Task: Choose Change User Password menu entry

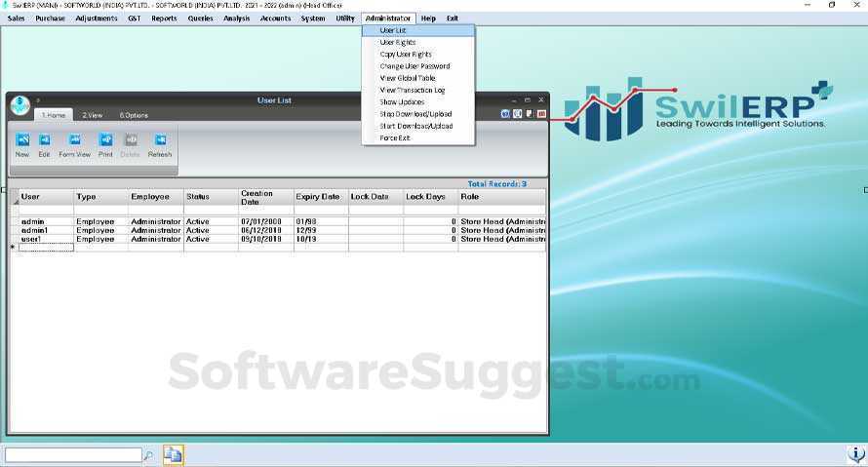Action: [x=414, y=66]
